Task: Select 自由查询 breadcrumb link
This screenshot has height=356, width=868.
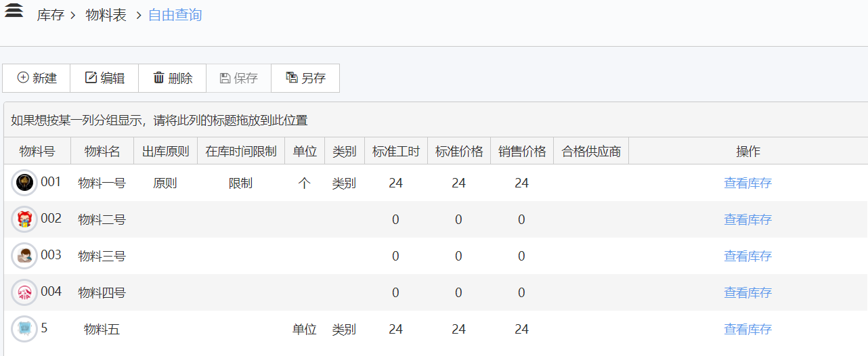Action: [x=175, y=15]
